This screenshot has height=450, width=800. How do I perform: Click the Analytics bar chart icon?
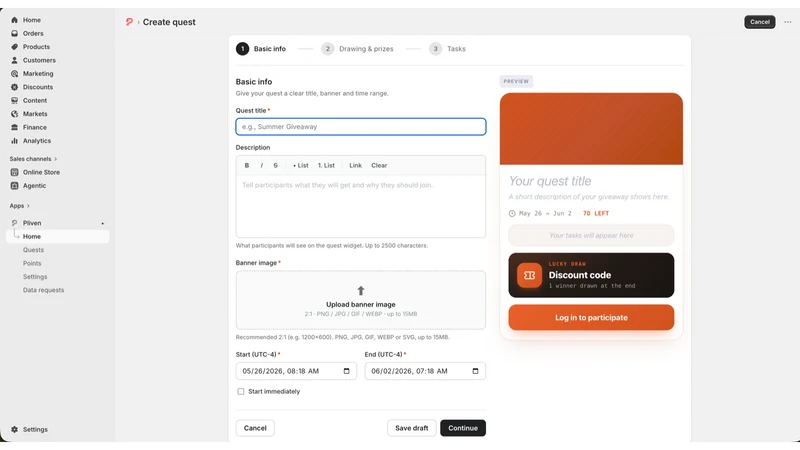[x=14, y=141]
